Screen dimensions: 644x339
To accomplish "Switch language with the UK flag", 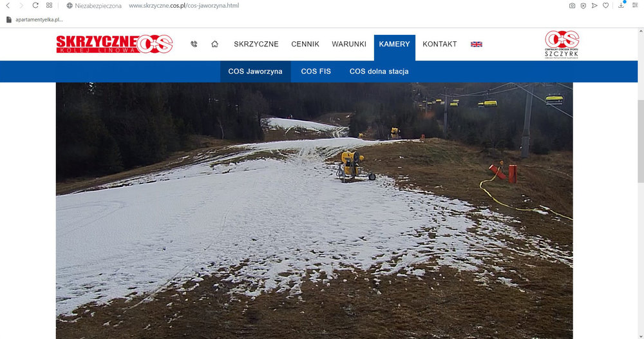I will (477, 44).
